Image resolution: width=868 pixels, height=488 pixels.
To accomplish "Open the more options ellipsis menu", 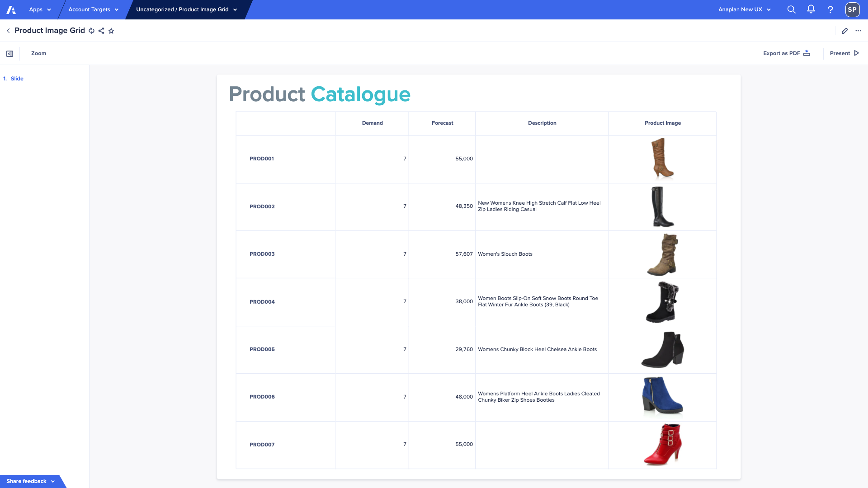I will pyautogui.click(x=859, y=31).
